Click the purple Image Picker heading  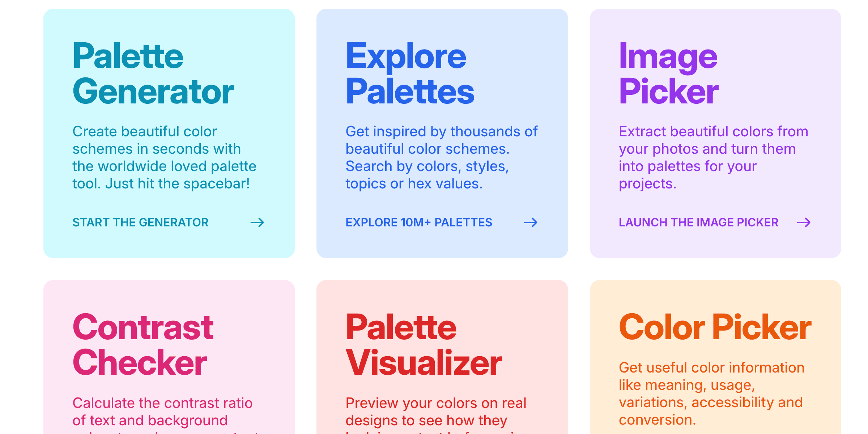pyautogui.click(x=668, y=74)
